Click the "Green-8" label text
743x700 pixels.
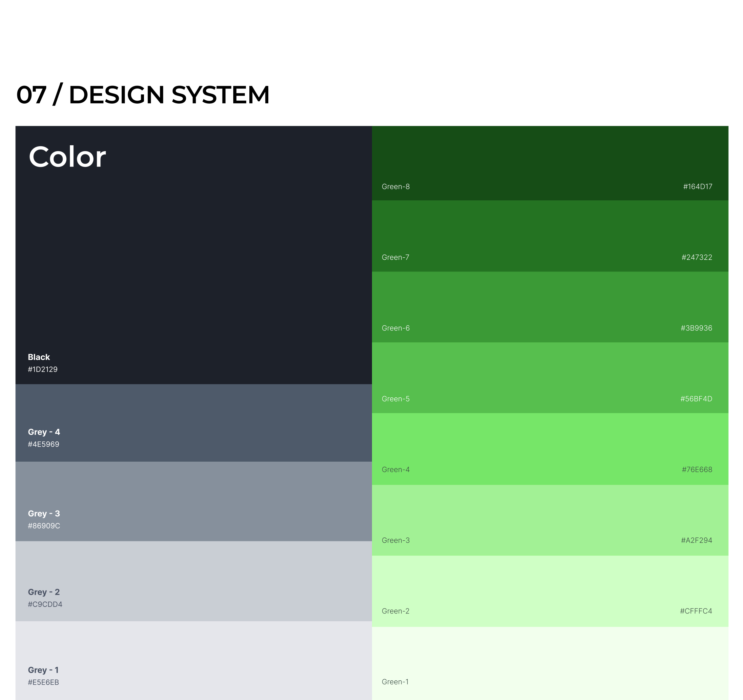396,186
